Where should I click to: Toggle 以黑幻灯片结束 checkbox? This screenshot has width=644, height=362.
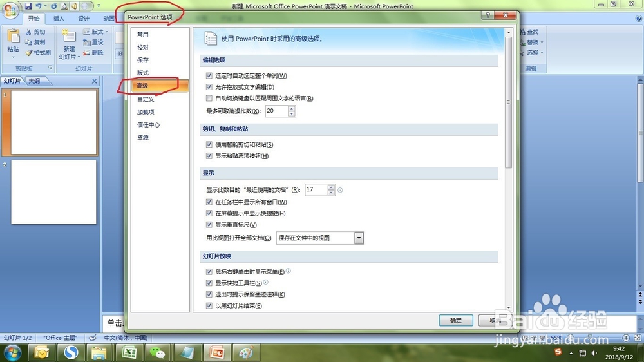click(x=209, y=306)
